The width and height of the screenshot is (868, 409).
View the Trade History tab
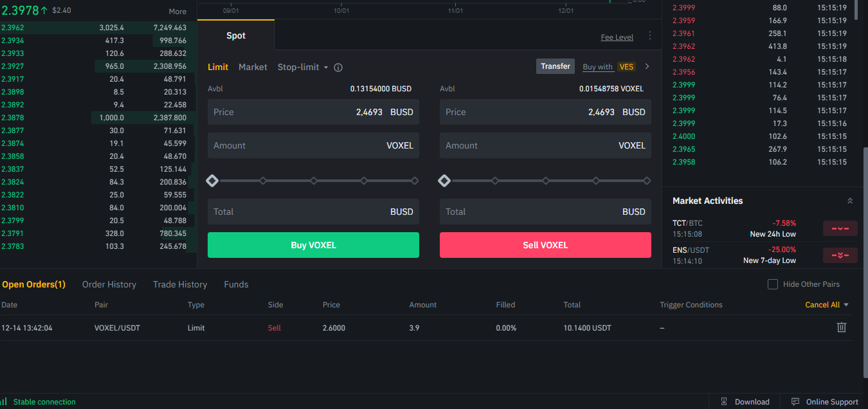180,284
